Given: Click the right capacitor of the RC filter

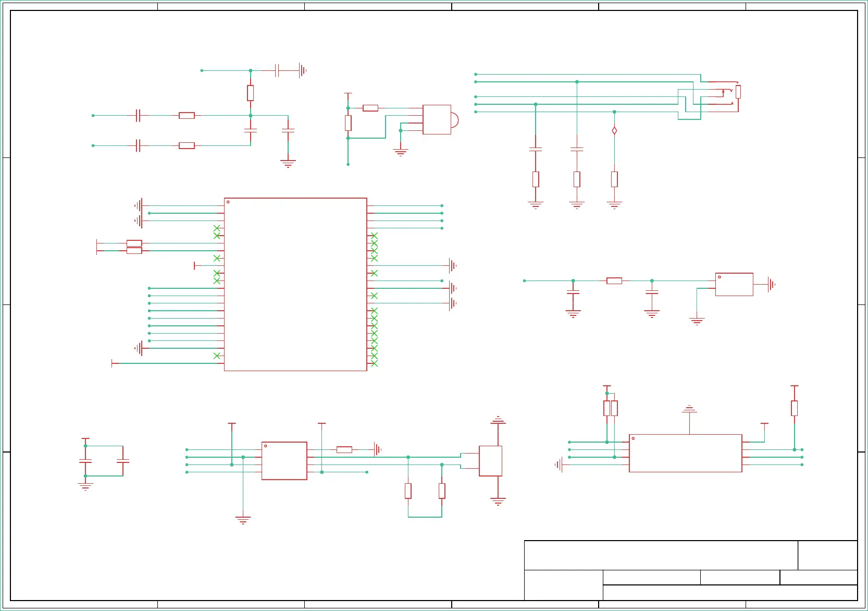Looking at the screenshot, I should [652, 293].
